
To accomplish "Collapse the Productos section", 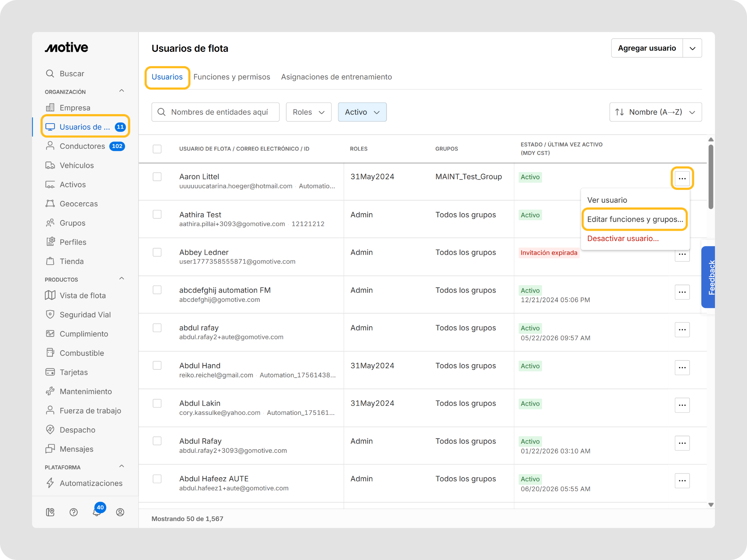I will click(122, 279).
